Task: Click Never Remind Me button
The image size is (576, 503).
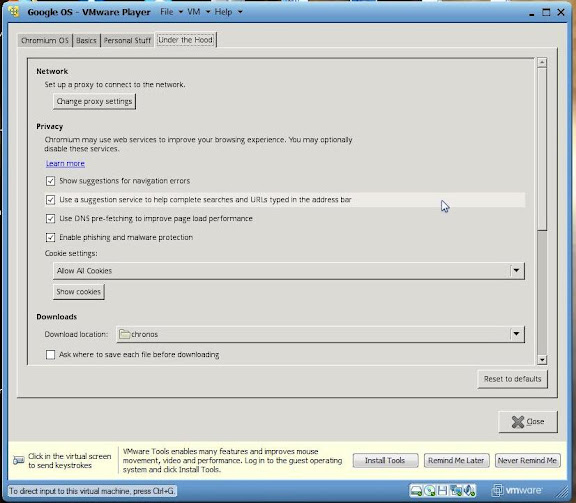Action: point(527,460)
